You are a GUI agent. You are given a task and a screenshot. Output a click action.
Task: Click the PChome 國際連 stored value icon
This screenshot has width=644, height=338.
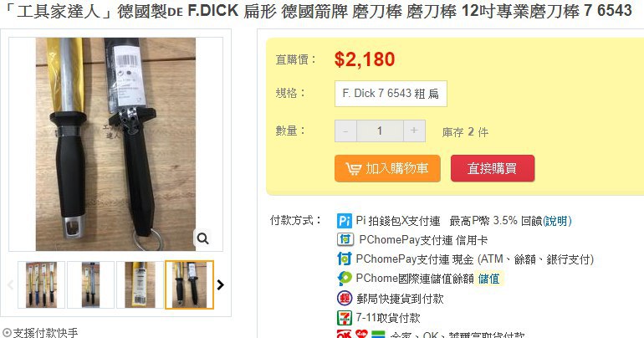click(x=345, y=278)
